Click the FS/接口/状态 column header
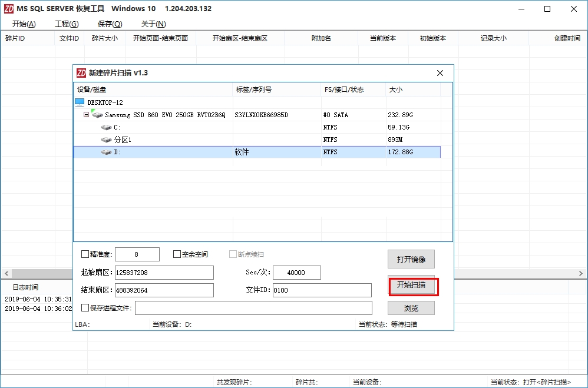The height and width of the screenshot is (388, 588). tap(354, 89)
